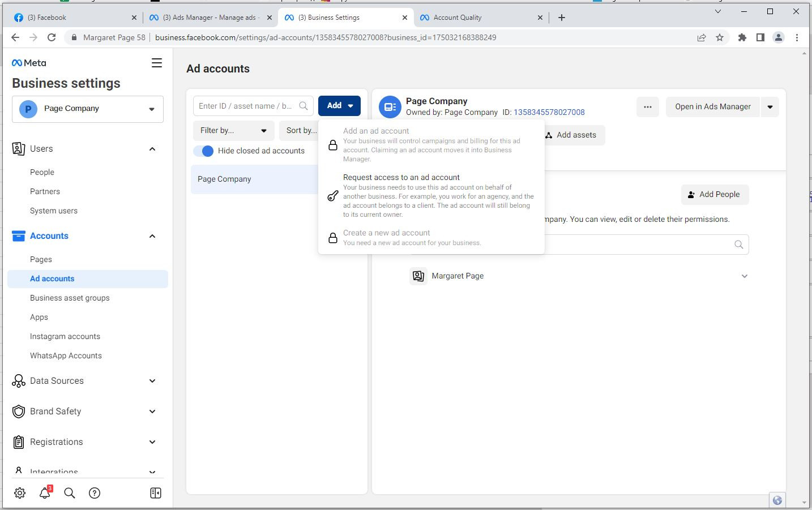Open the help question mark icon
This screenshot has width=812, height=510.
[x=95, y=493]
